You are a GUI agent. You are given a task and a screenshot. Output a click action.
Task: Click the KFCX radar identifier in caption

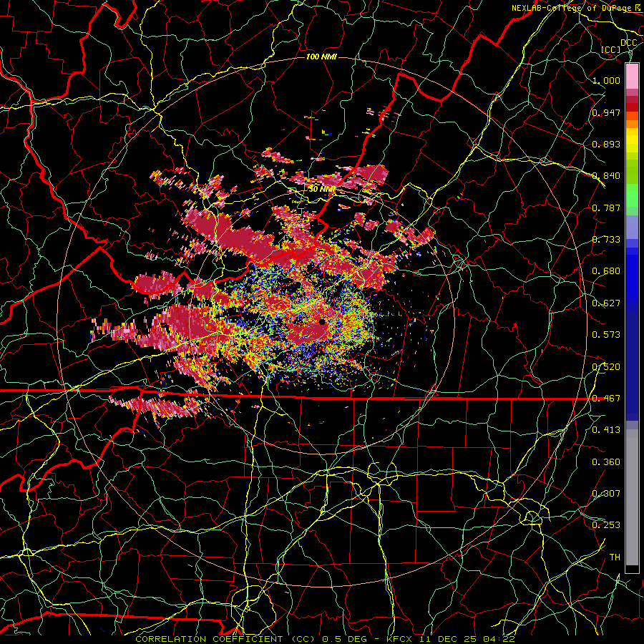coord(399,639)
